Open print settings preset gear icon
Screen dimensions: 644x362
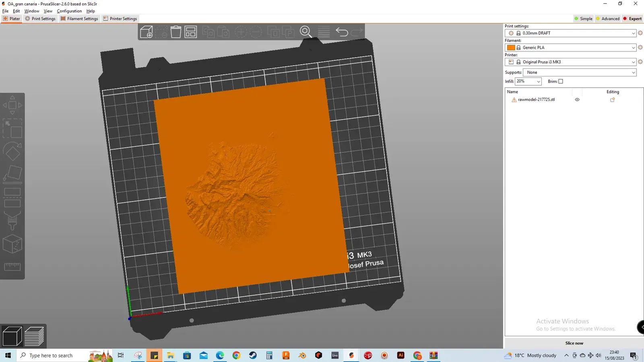tap(640, 33)
